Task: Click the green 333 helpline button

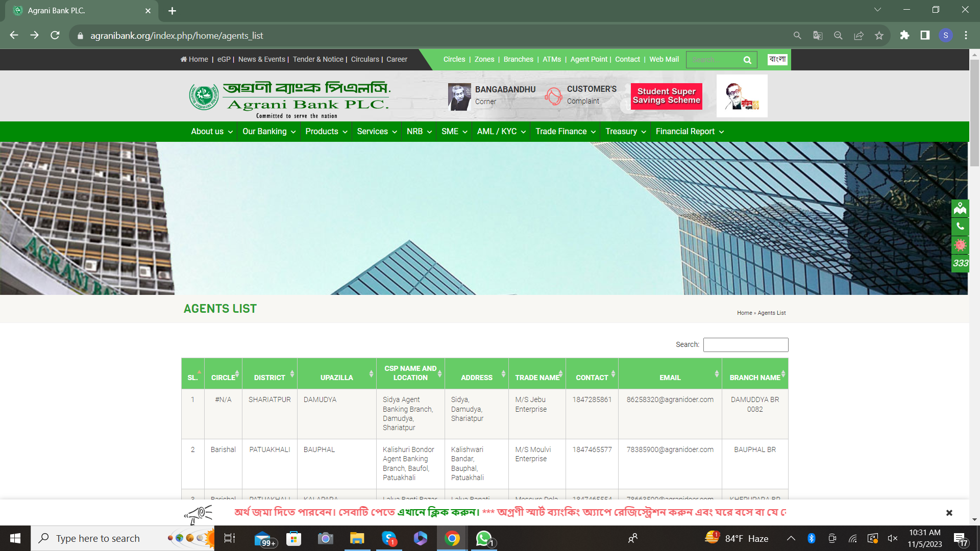Action: click(960, 263)
